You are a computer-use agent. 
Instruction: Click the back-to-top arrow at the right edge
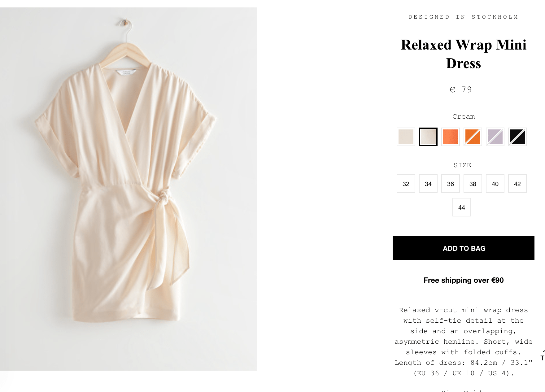tap(543, 355)
